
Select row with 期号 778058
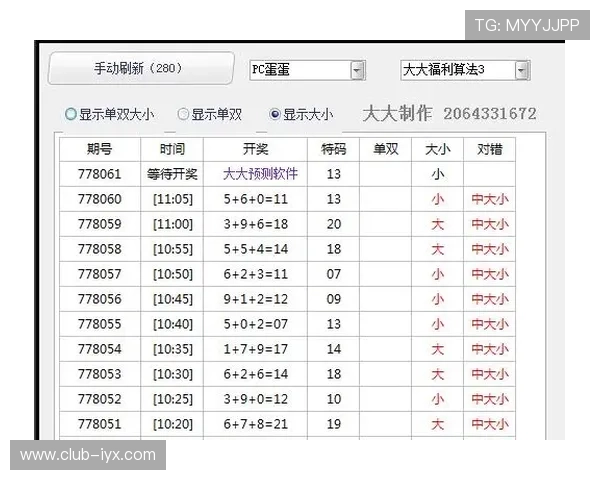287,249
